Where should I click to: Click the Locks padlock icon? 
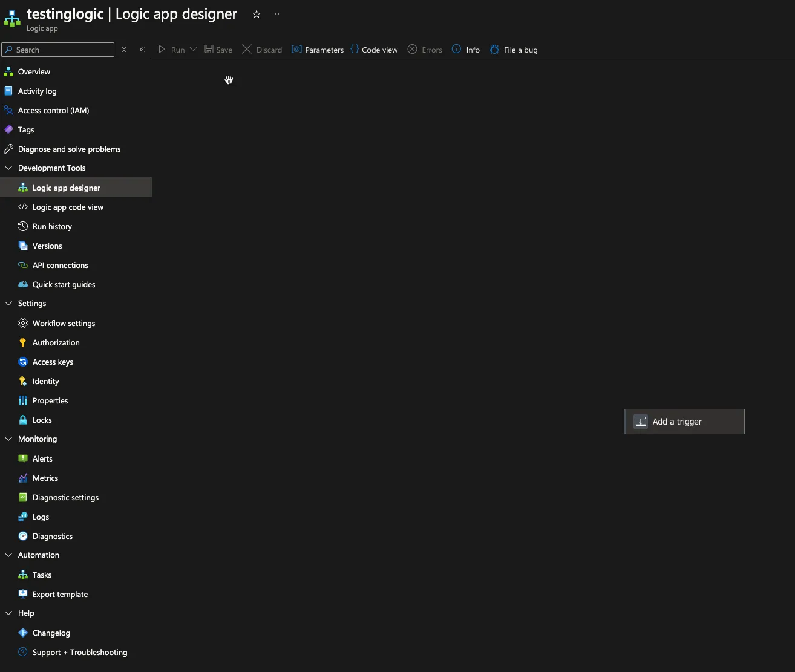(23, 420)
